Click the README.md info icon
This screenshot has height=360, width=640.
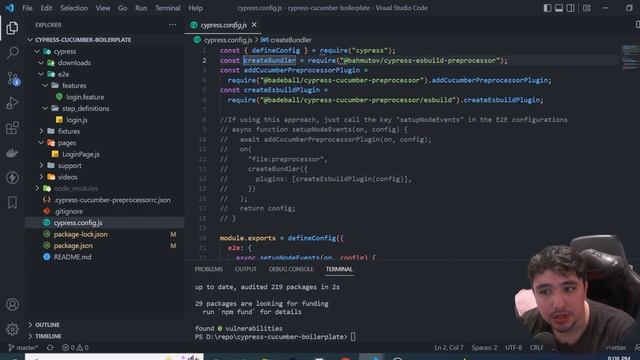[x=47, y=257]
